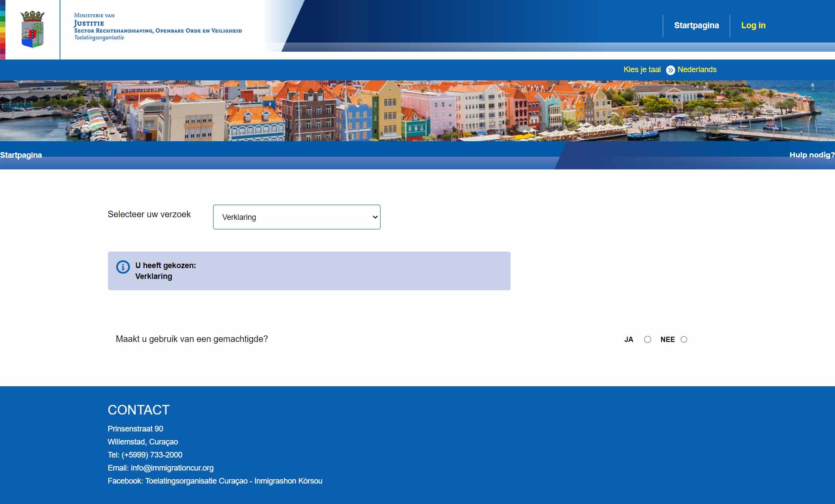Click the Curaçao coat of arms logo
This screenshot has width=835, height=504.
tap(33, 29)
